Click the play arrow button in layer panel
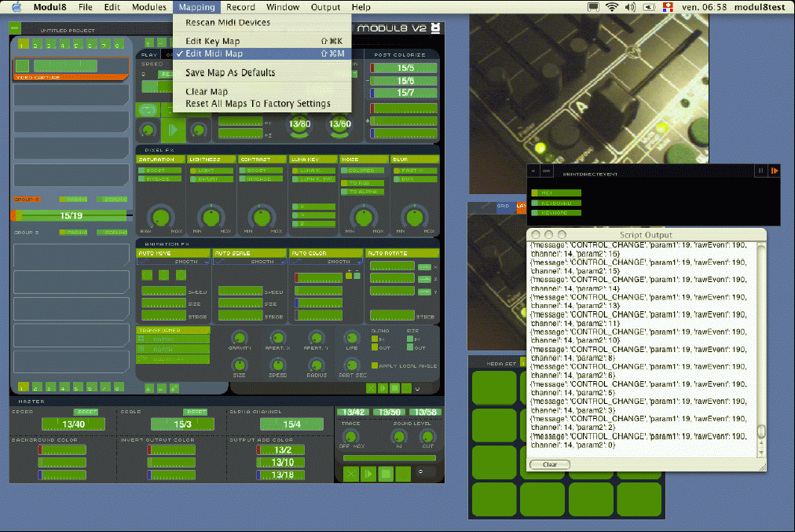This screenshot has height=532, width=795. (x=173, y=130)
